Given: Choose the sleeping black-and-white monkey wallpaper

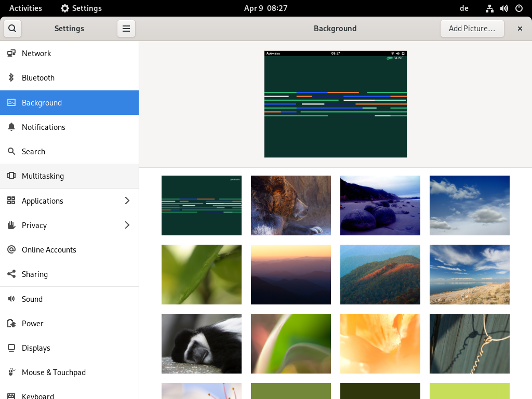Looking at the screenshot, I should point(201,343).
